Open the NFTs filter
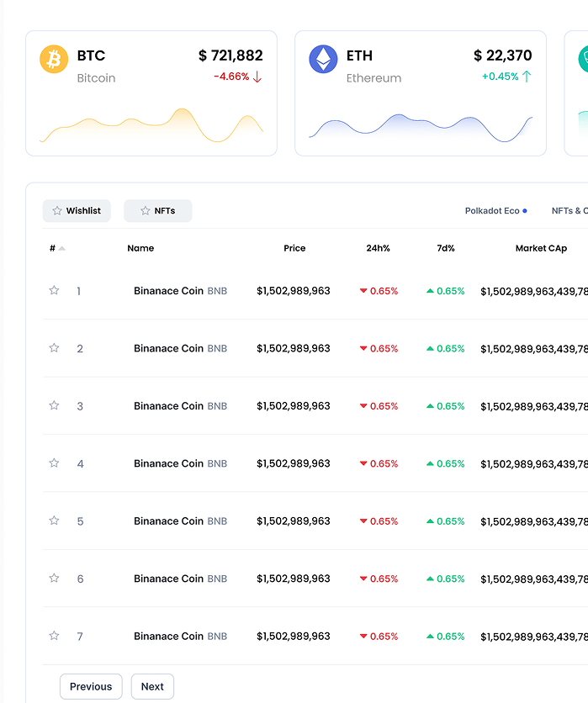The height and width of the screenshot is (703, 588). point(158,211)
